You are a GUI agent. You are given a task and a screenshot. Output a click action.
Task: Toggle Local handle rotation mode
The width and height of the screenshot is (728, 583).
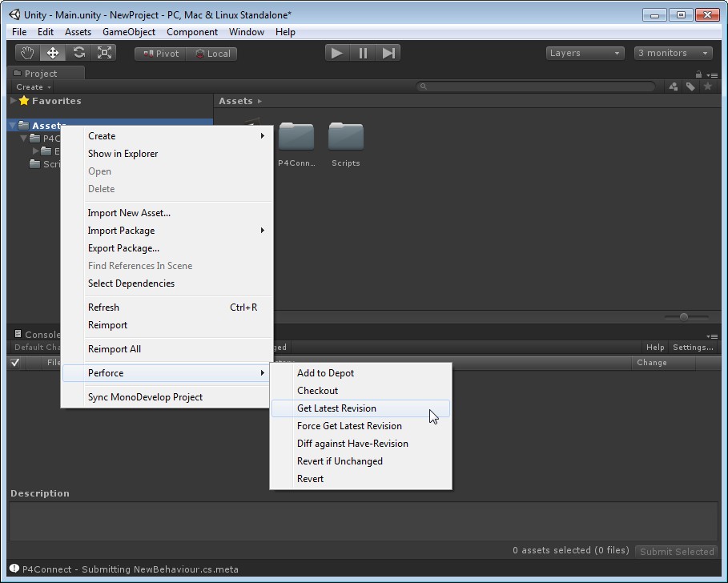(211, 54)
